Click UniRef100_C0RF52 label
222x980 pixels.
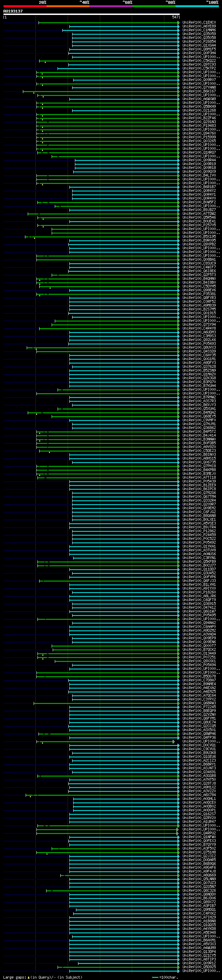pos(199,302)
